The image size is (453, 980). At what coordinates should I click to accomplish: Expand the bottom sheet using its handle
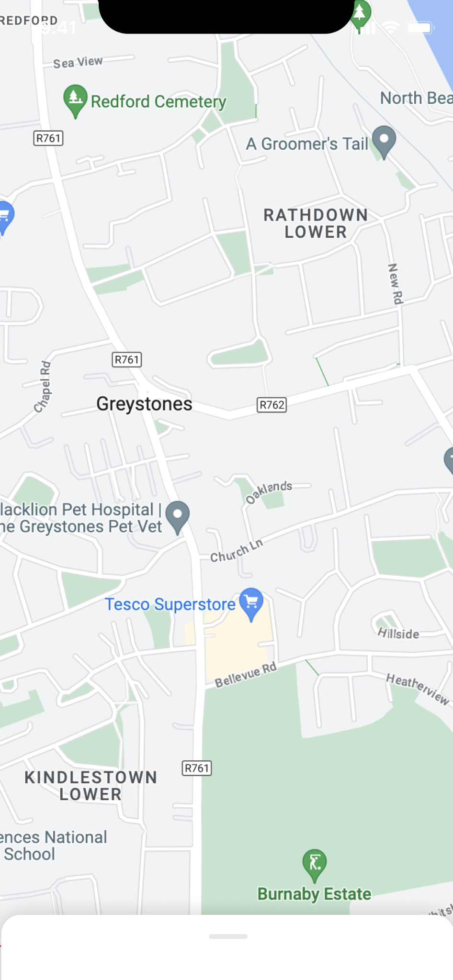[x=228, y=936]
